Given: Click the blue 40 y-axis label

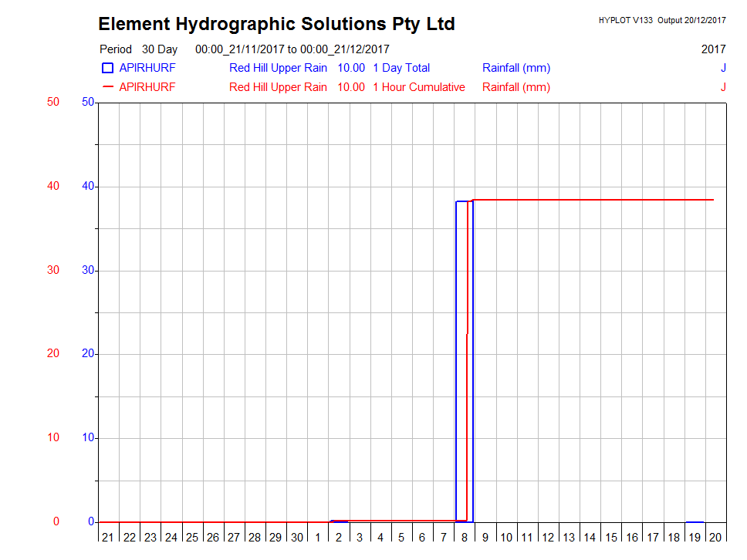Looking at the screenshot, I should pos(87,186).
